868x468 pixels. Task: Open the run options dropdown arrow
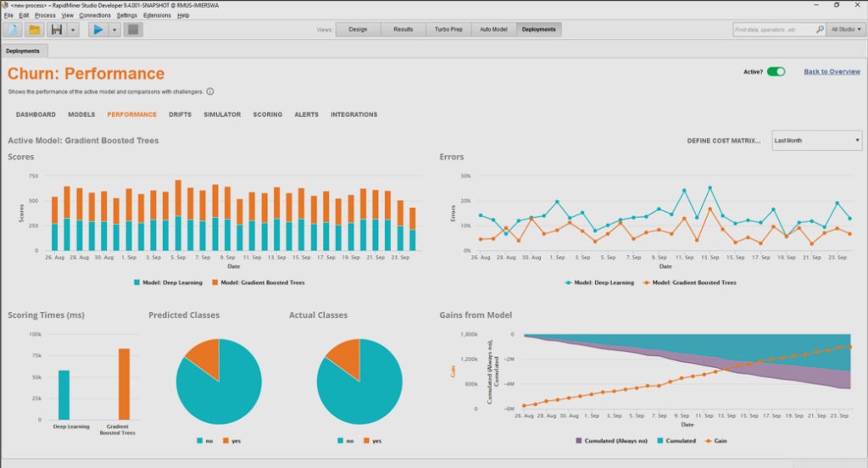pos(114,30)
